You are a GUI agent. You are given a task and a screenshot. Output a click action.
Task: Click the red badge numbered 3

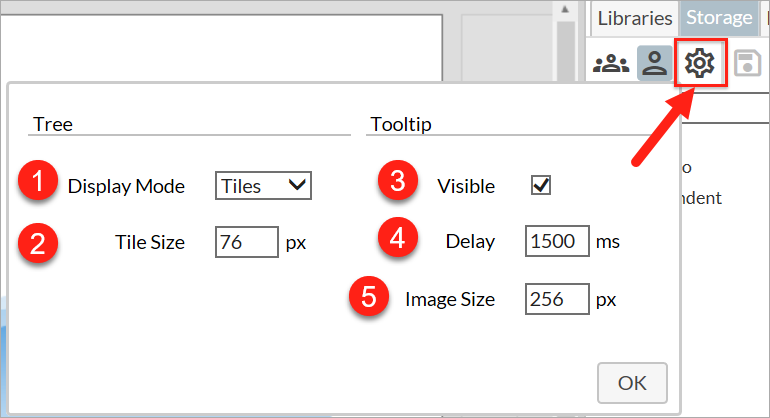(x=398, y=183)
